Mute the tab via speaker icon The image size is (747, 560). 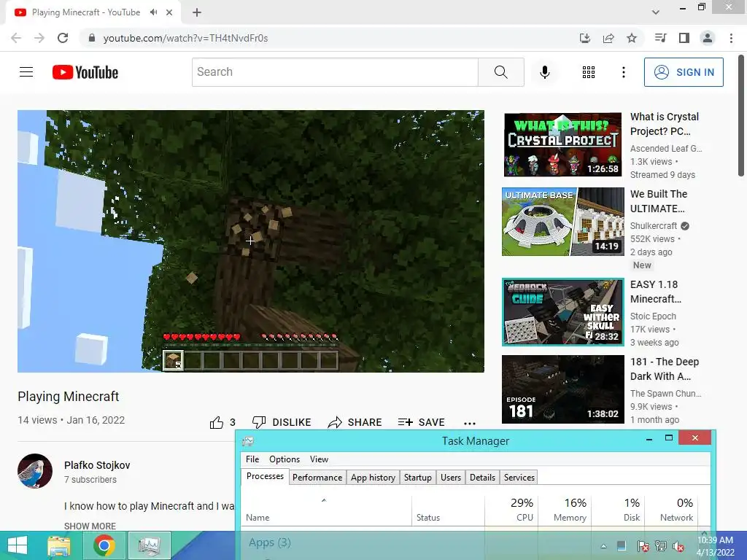pyautogui.click(x=153, y=12)
